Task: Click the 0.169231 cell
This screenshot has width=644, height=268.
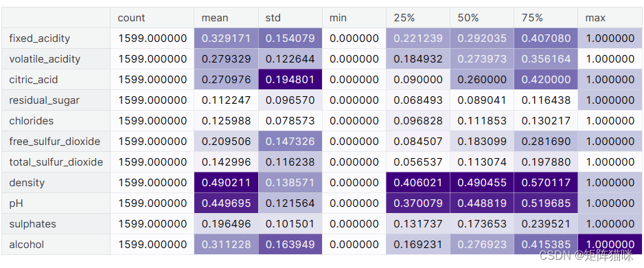Action: coord(418,244)
